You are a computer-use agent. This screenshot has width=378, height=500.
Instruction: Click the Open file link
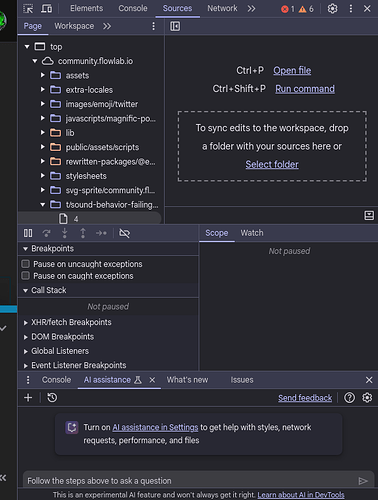click(292, 71)
